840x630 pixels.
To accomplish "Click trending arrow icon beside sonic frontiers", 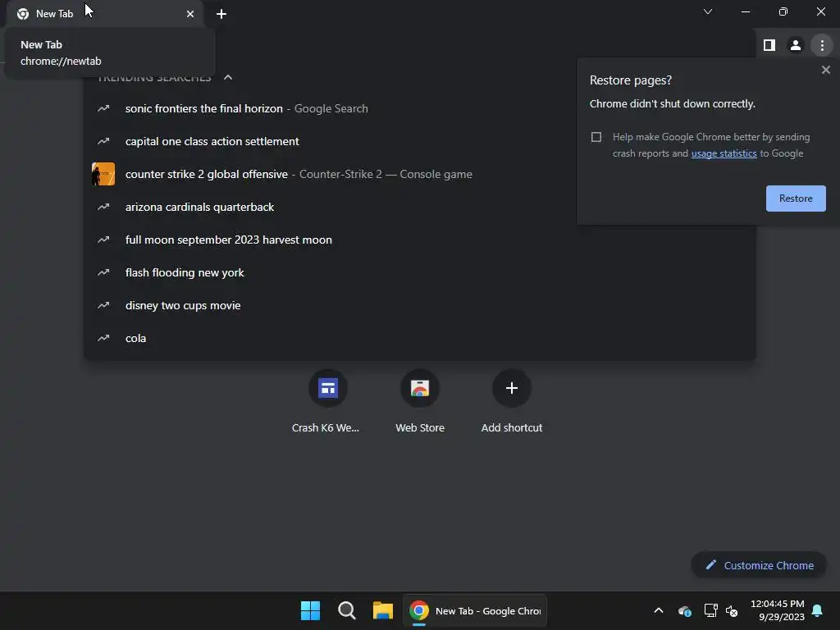I will tap(103, 109).
